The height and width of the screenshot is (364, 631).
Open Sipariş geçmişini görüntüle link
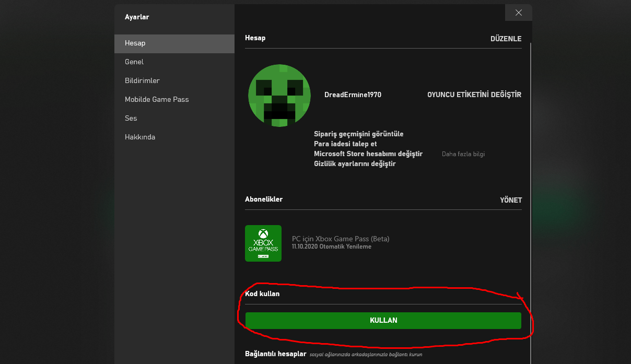pyautogui.click(x=359, y=134)
